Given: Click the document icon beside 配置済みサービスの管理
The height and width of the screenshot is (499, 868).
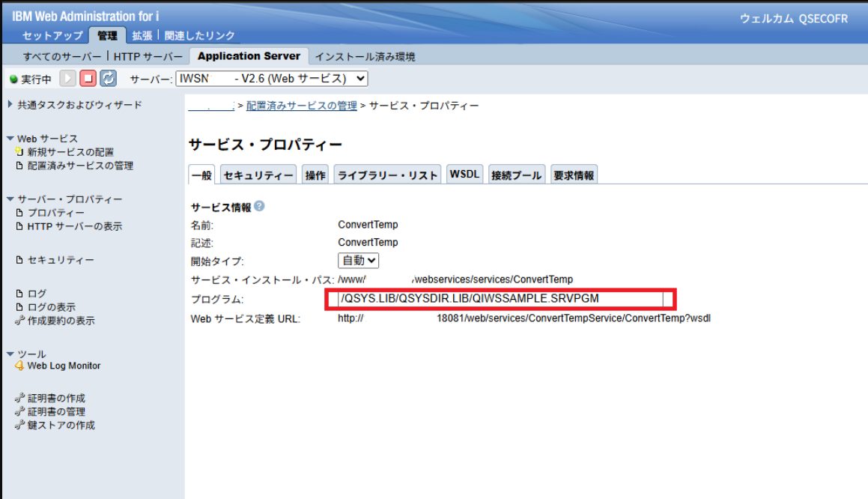Looking at the screenshot, I should (19, 165).
